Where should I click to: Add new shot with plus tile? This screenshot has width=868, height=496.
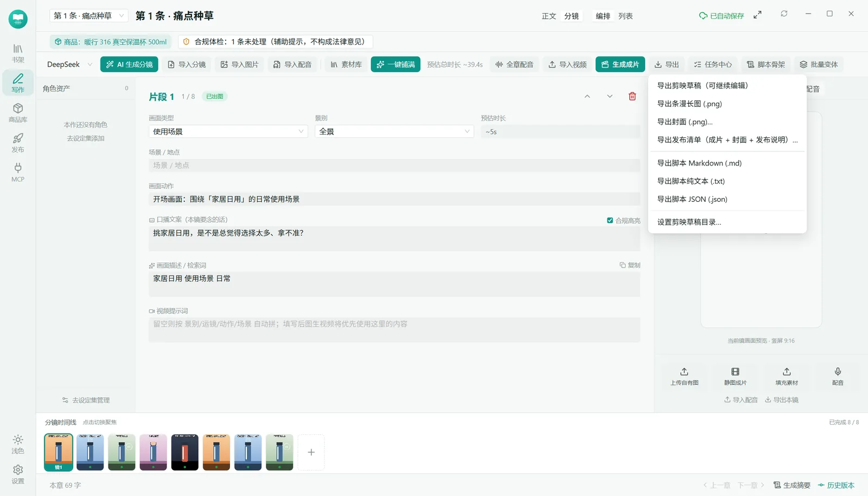[311, 452]
